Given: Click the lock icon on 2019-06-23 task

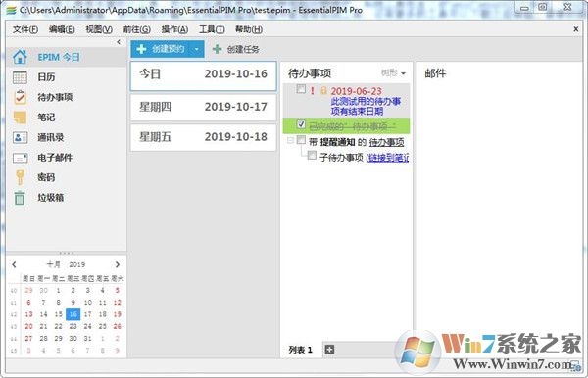Looking at the screenshot, I should [323, 90].
